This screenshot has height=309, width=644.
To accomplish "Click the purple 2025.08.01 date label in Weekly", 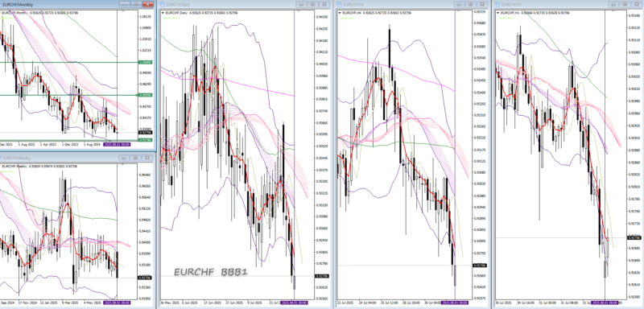I will point(117,303).
